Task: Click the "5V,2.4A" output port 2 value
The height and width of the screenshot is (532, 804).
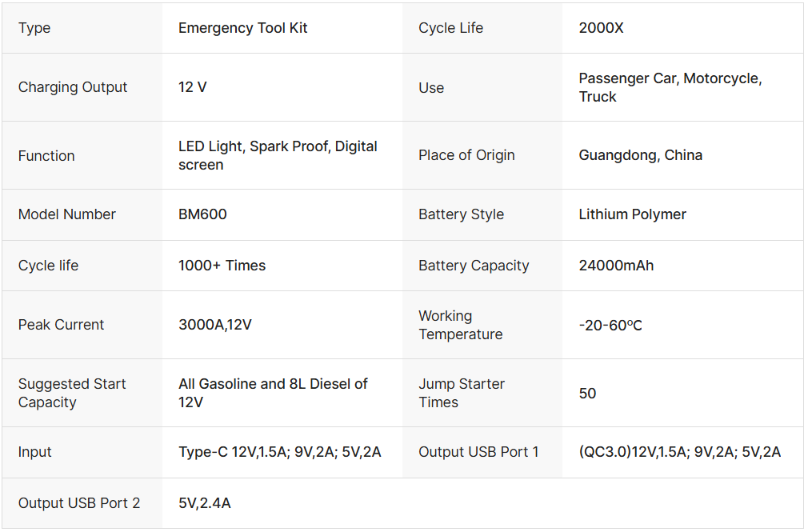Action: [x=204, y=503]
